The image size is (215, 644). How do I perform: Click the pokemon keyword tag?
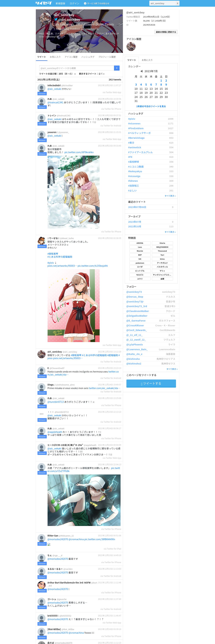[x=140, y=263]
